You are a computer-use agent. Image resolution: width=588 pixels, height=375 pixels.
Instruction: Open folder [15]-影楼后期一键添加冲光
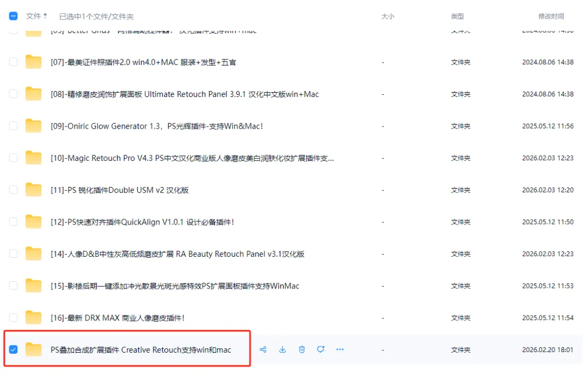[175, 286]
